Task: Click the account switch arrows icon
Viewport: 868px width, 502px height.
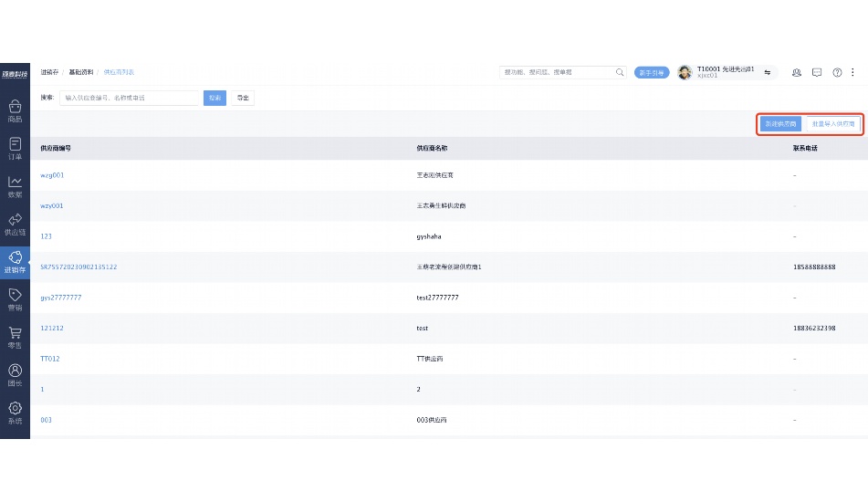Action: click(x=768, y=72)
